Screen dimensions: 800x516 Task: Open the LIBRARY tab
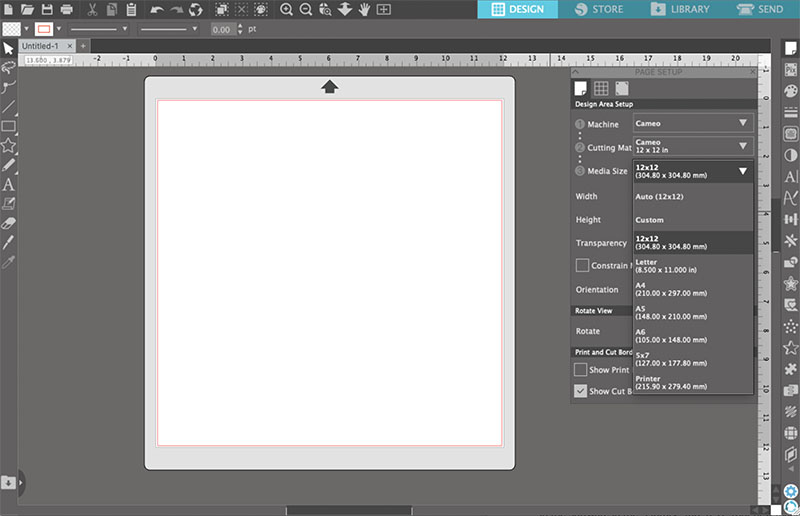(x=680, y=9)
